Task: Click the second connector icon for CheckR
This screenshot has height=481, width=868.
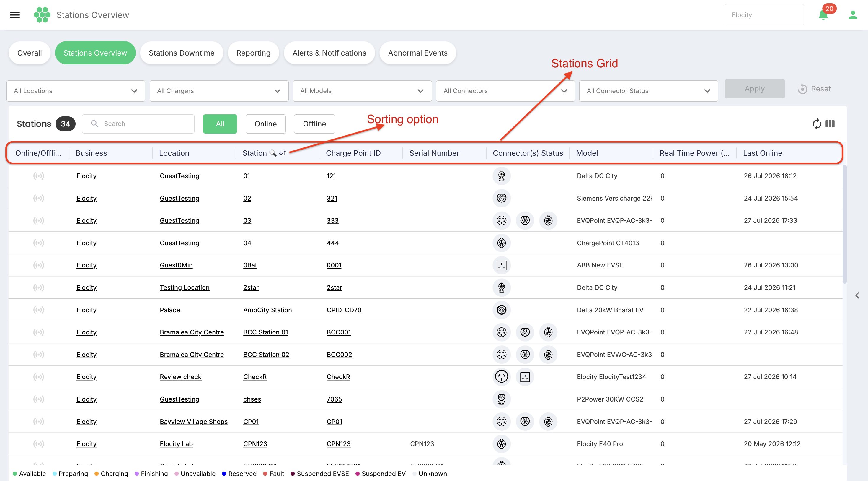Action: [x=525, y=377]
